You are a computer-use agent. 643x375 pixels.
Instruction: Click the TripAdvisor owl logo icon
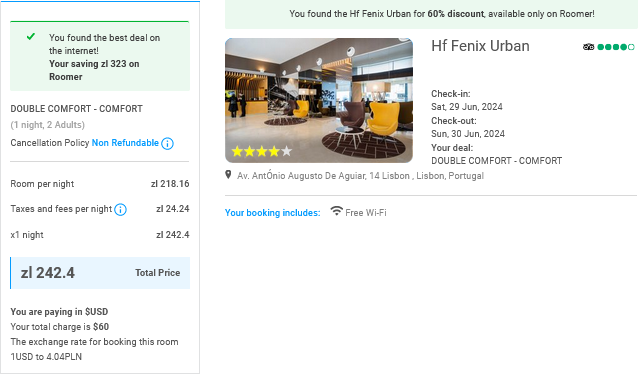(588, 47)
